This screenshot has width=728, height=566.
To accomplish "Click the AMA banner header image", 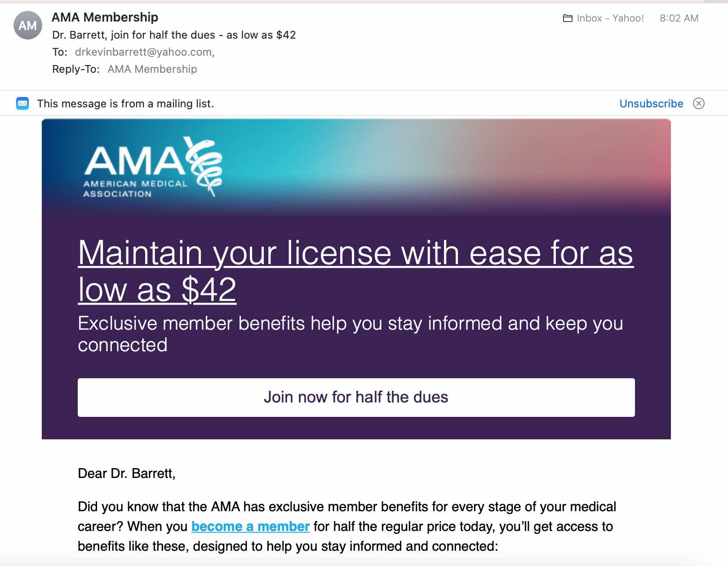I will pos(356,167).
